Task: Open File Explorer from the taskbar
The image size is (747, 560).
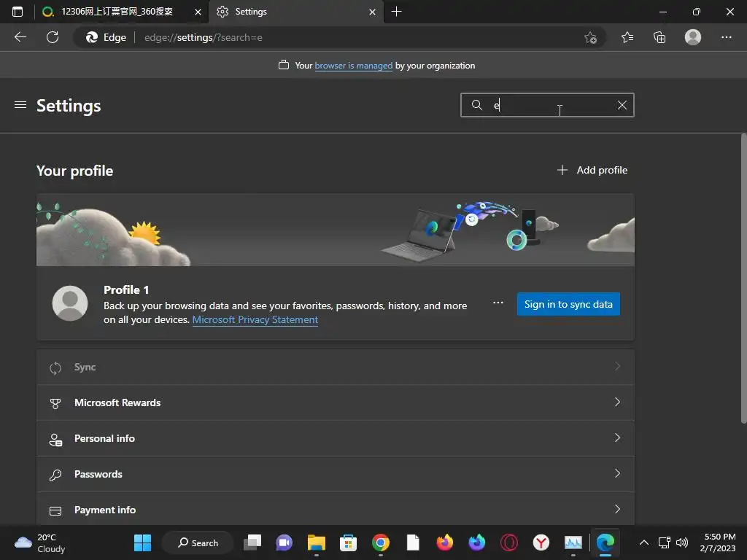Action: coord(317,542)
